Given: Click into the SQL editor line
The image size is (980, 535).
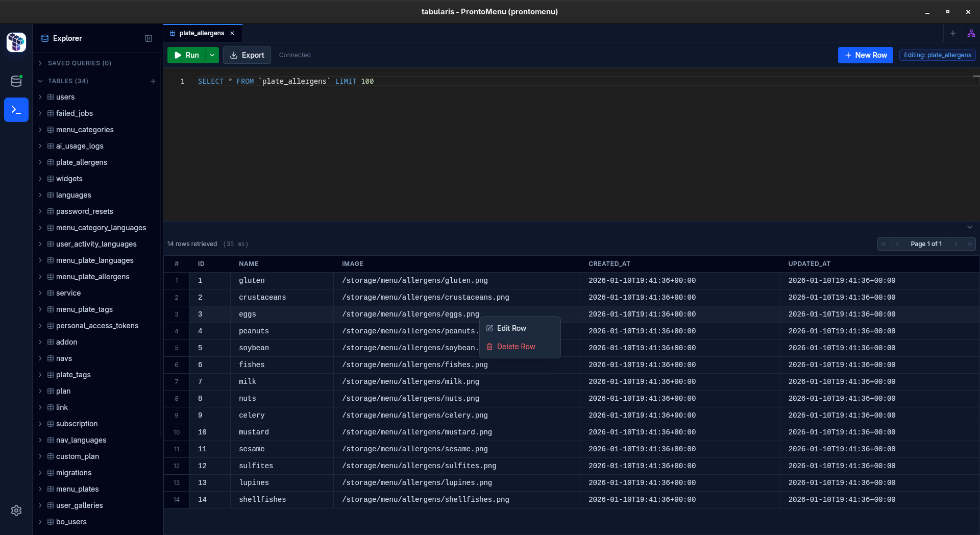Looking at the screenshot, I should (286, 81).
